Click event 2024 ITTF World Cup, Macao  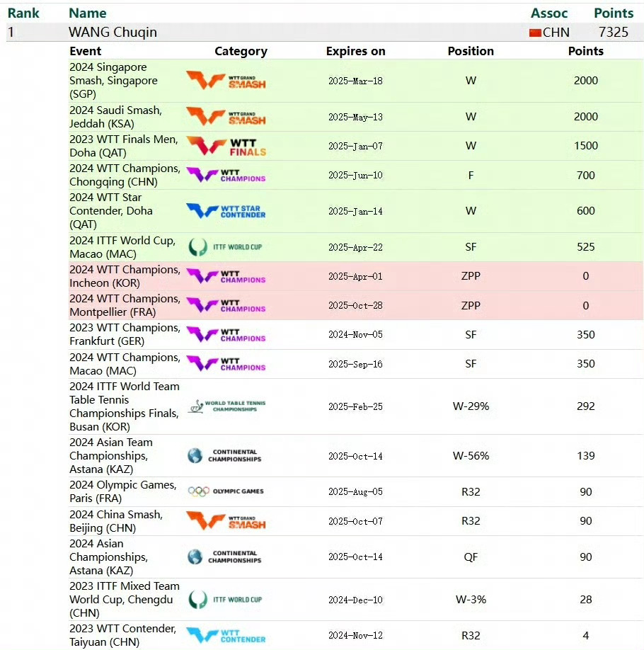[122, 247]
